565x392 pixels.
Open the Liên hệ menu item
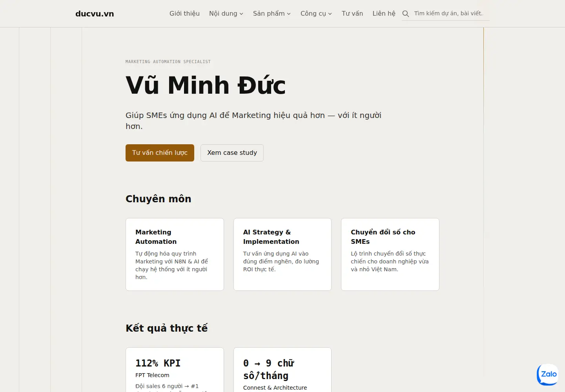click(384, 13)
